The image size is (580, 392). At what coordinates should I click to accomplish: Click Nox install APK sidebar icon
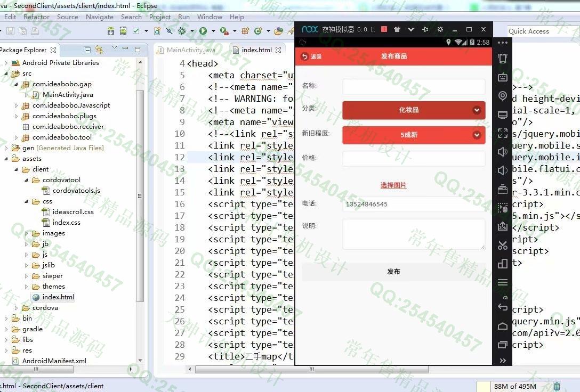tap(502, 226)
